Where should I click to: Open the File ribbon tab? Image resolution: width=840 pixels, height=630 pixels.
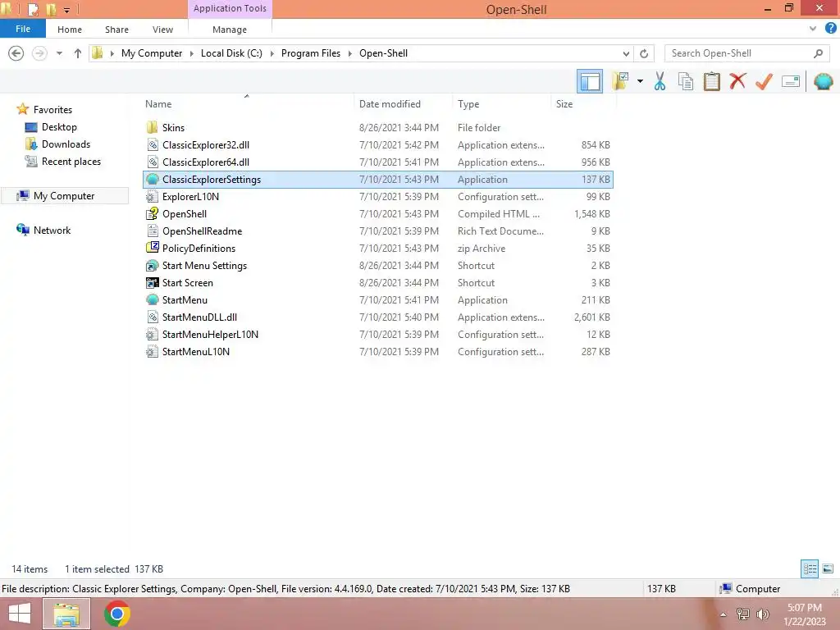[22, 29]
